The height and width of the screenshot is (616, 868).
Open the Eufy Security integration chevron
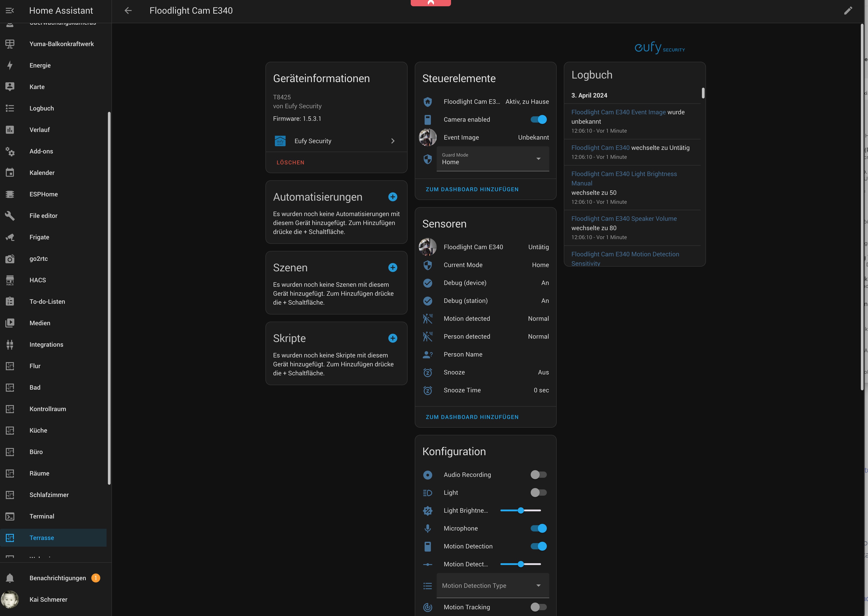[x=392, y=141]
